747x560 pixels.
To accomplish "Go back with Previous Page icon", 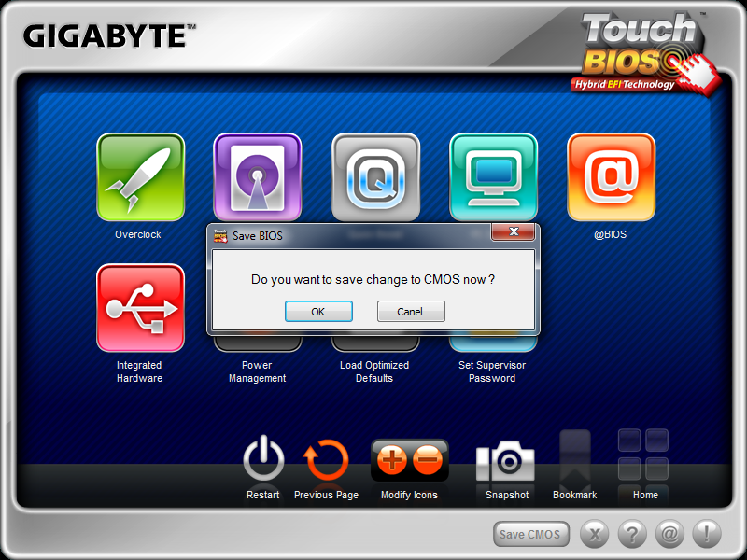I will [326, 460].
